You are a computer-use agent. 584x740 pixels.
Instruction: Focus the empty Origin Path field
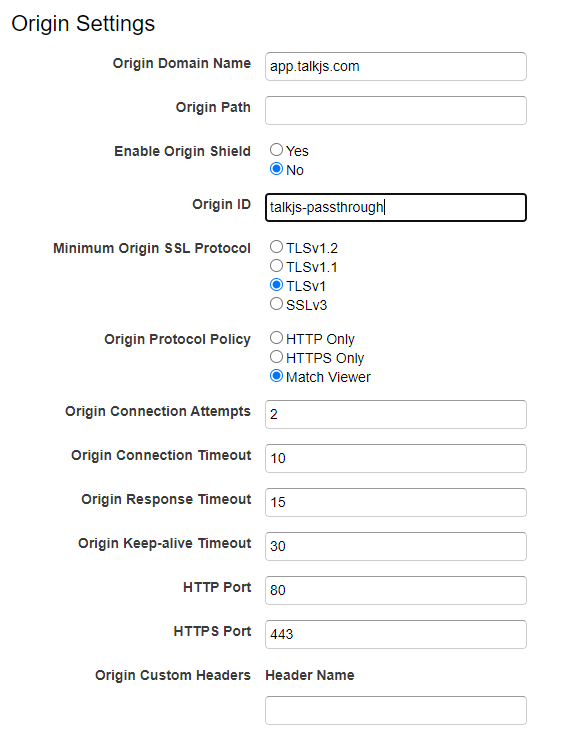[x=396, y=110]
